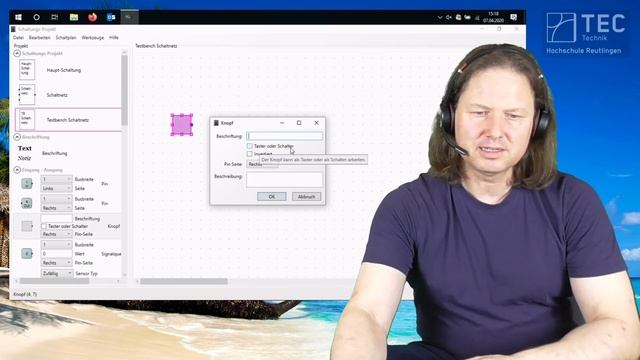Open Busbreite dropdown of input pin
The width and height of the screenshot is (640, 360).
[56, 179]
